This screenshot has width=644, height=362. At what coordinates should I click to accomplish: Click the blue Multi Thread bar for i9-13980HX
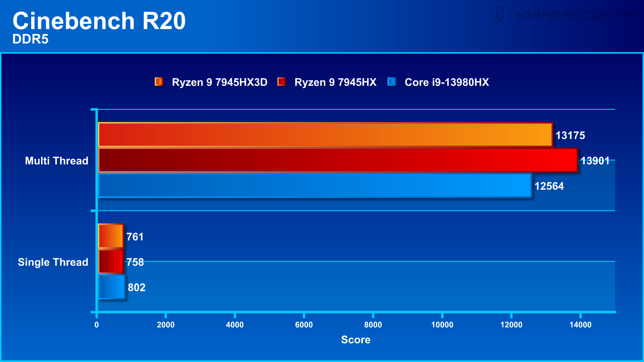pyautogui.click(x=315, y=185)
